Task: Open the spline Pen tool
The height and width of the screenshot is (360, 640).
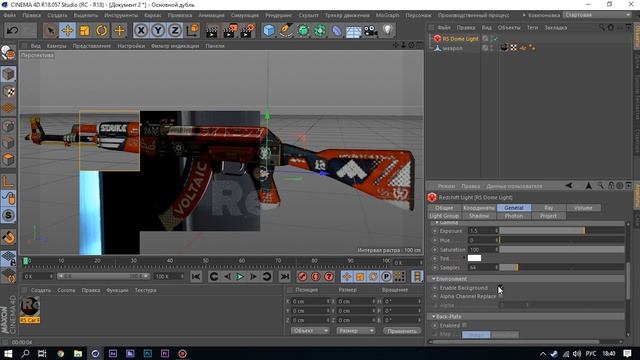Action: [286, 31]
